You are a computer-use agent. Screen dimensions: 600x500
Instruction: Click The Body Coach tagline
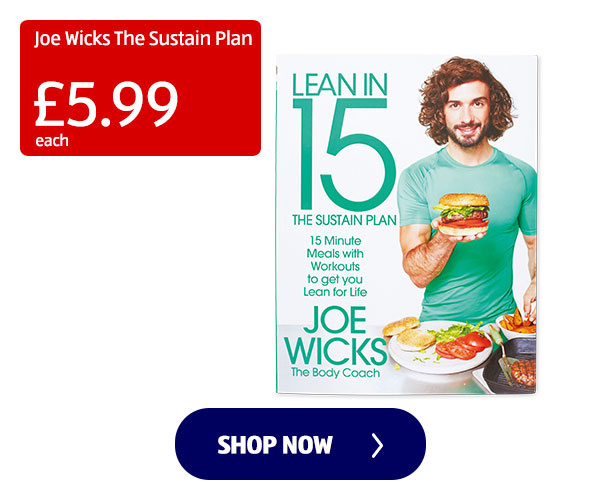335,373
